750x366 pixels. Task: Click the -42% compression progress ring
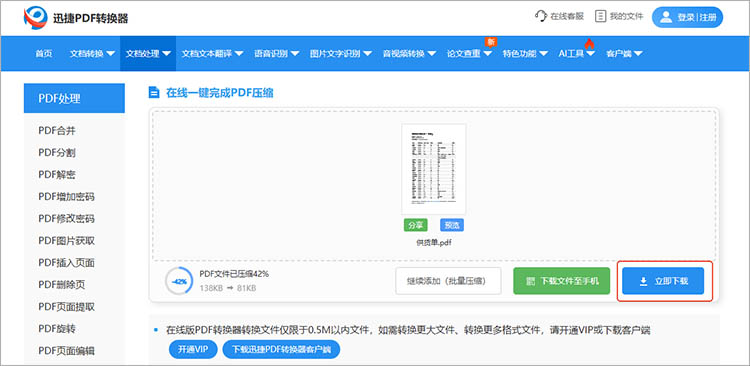[179, 281]
